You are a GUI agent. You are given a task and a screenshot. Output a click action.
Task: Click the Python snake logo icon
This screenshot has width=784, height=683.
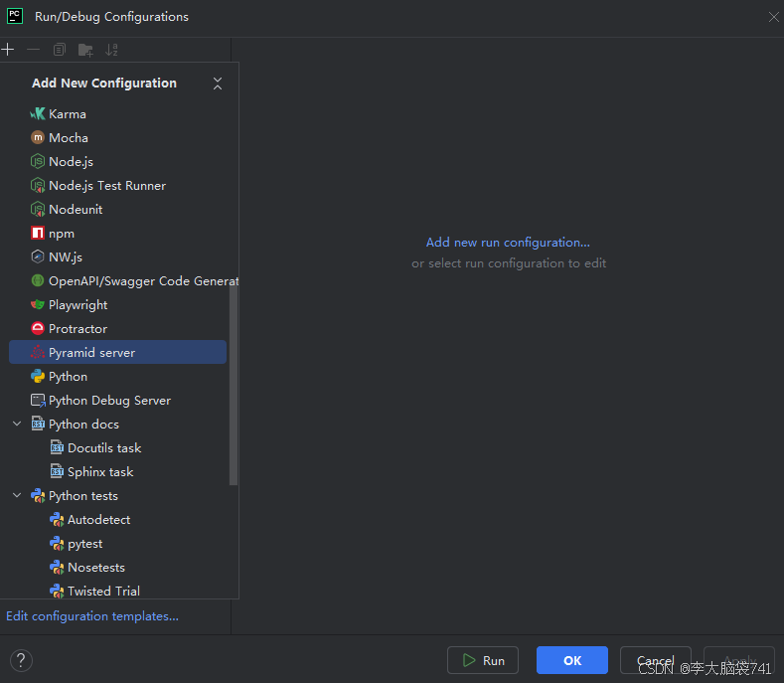(38, 376)
